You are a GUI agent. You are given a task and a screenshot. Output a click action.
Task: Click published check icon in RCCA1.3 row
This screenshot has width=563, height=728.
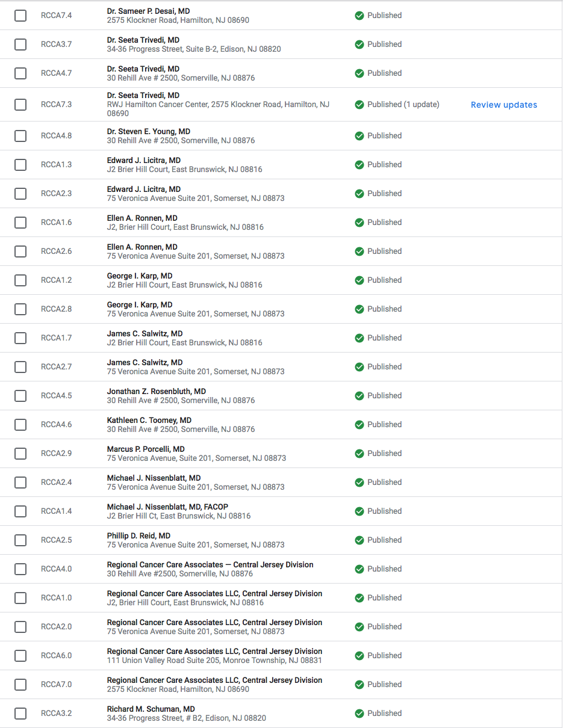359,165
